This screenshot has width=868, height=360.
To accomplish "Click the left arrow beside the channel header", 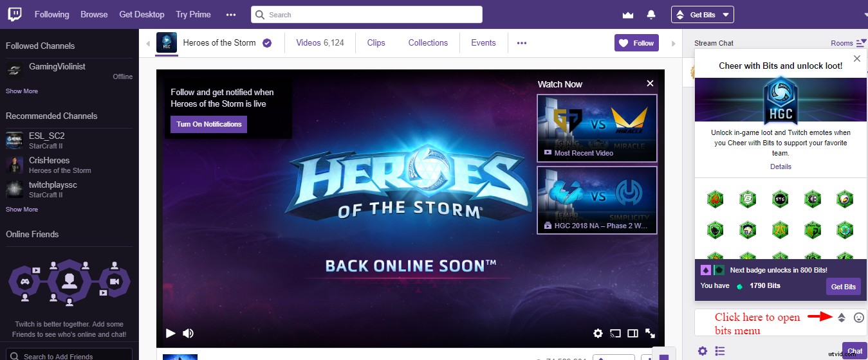I will click(148, 44).
